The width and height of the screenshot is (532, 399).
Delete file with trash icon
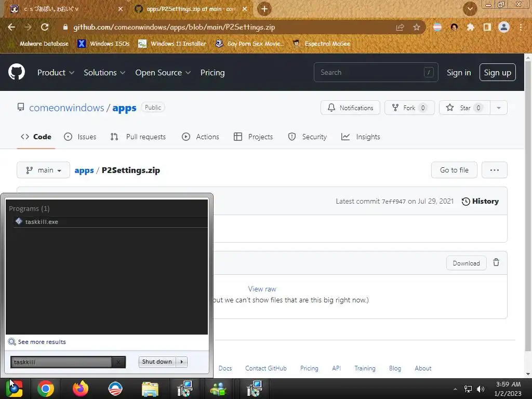496,262
